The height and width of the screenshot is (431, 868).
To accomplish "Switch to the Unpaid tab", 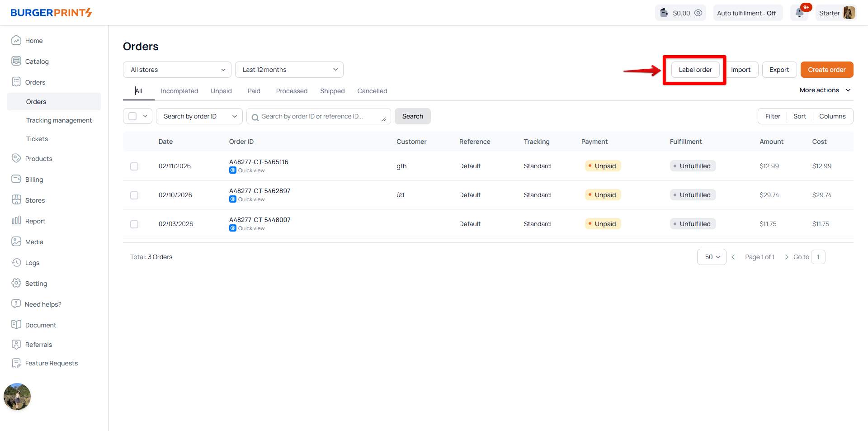I will [221, 91].
